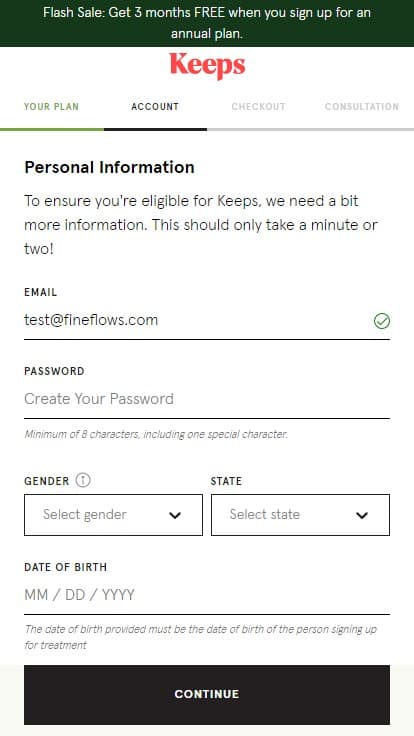The image size is (414, 736).
Task: Click the Personal Information heading
Action: tap(109, 168)
